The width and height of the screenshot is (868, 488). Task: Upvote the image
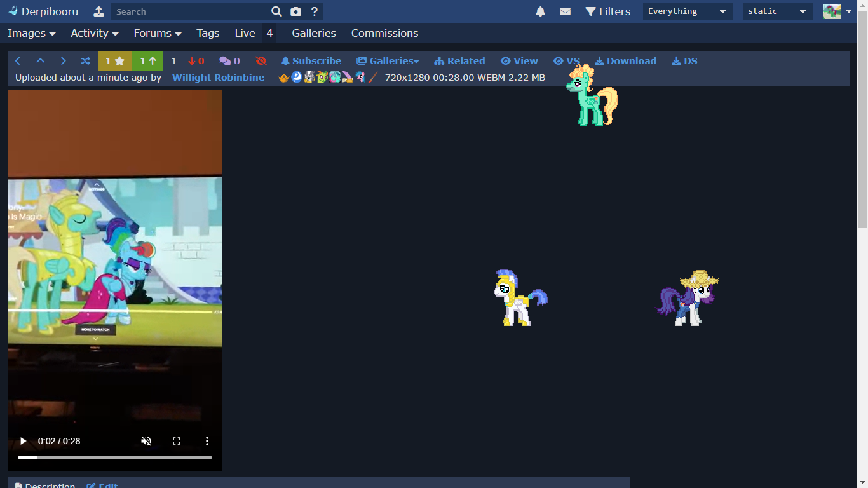[x=148, y=61]
